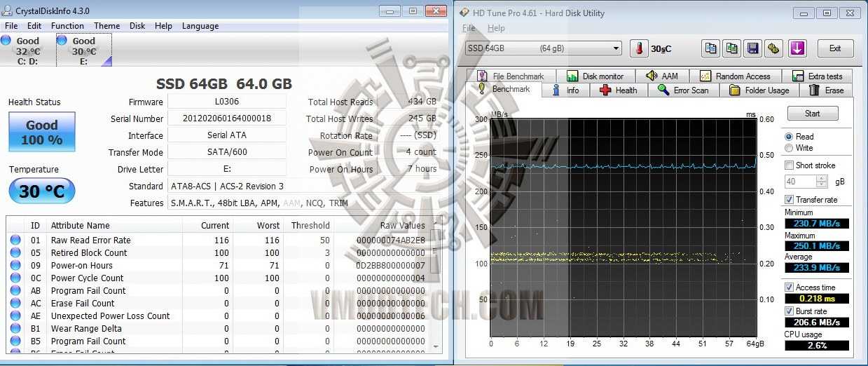Toggle the Burst rate checkbox
Viewport: 868px width, 366px height.
pos(790,311)
